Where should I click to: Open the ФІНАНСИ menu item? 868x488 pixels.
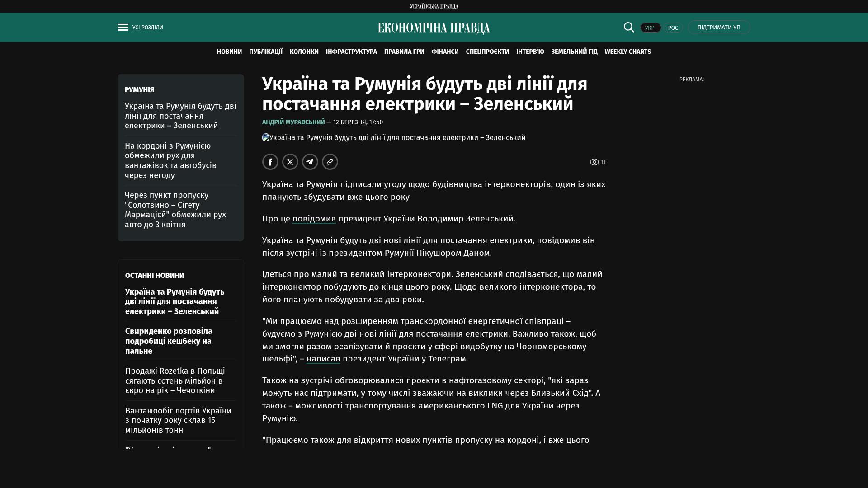(x=445, y=52)
